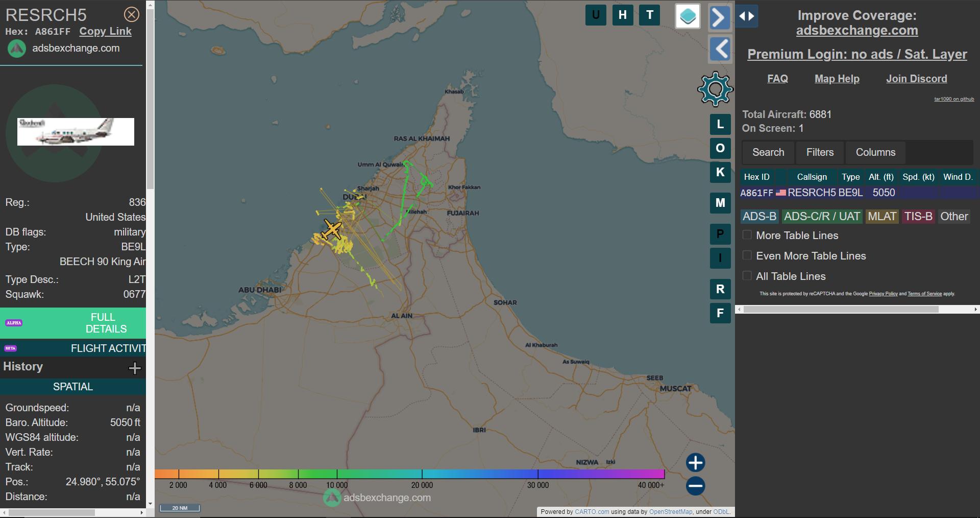Click the P map button

720,234
